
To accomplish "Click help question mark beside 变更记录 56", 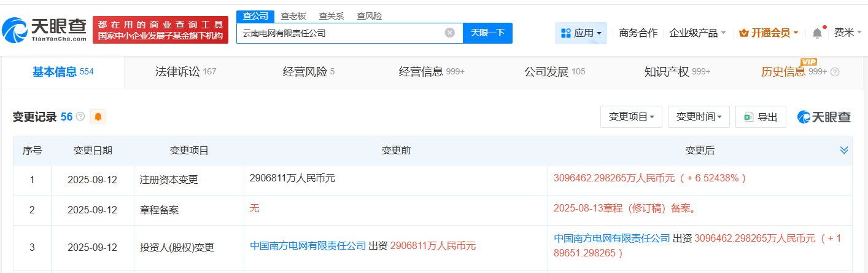I will tap(80, 117).
